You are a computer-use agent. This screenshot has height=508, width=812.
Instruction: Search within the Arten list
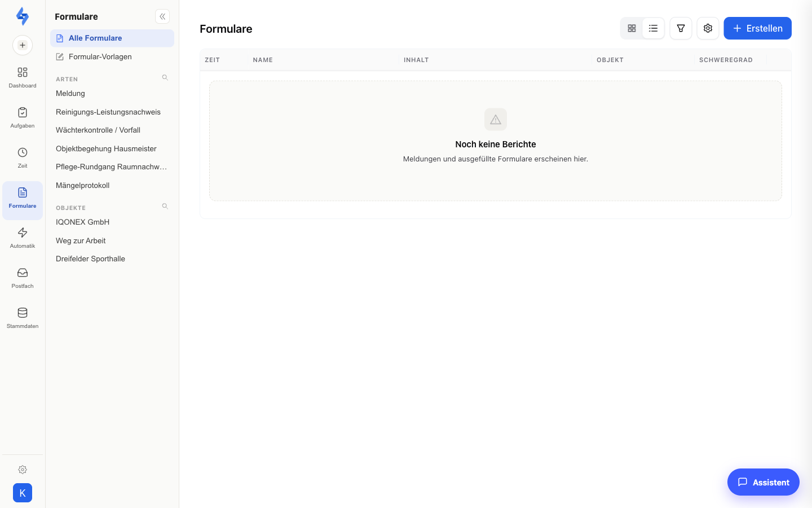tap(165, 78)
